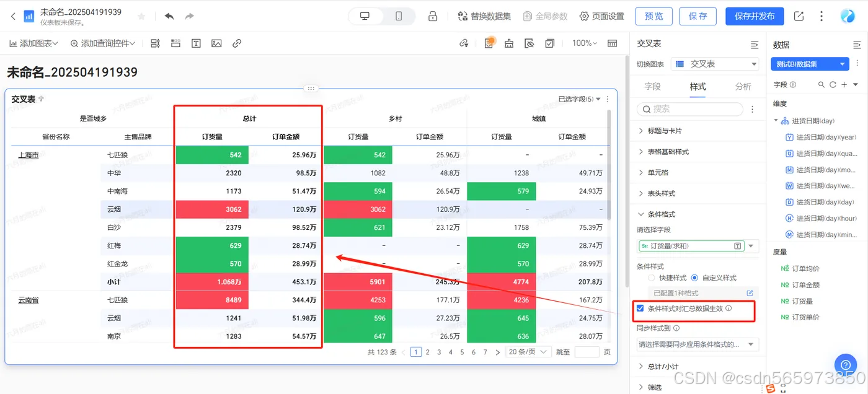
Task: Go back using the left arrow
Action: coord(13,16)
